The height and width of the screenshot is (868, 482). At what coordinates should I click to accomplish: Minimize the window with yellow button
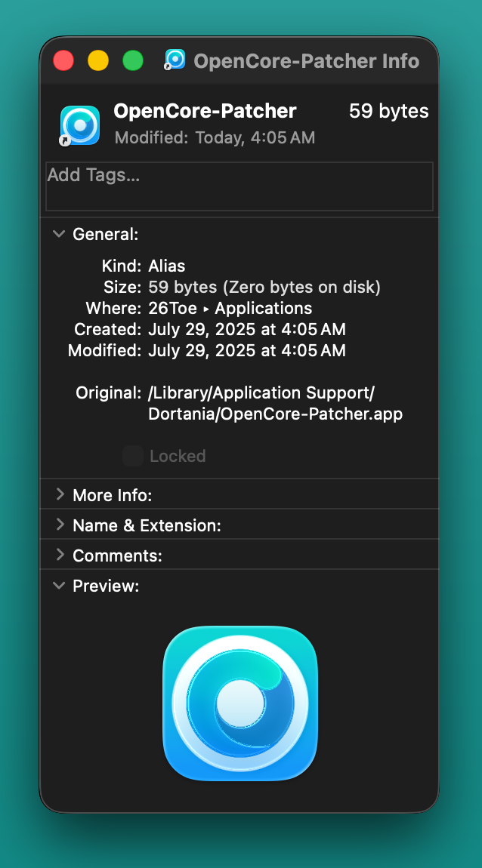pos(98,60)
